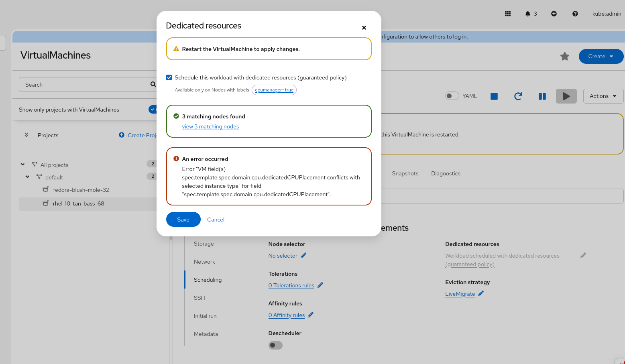The width and height of the screenshot is (625, 364).
Task: Click the quick create plus icon
Action: pos(554,14)
